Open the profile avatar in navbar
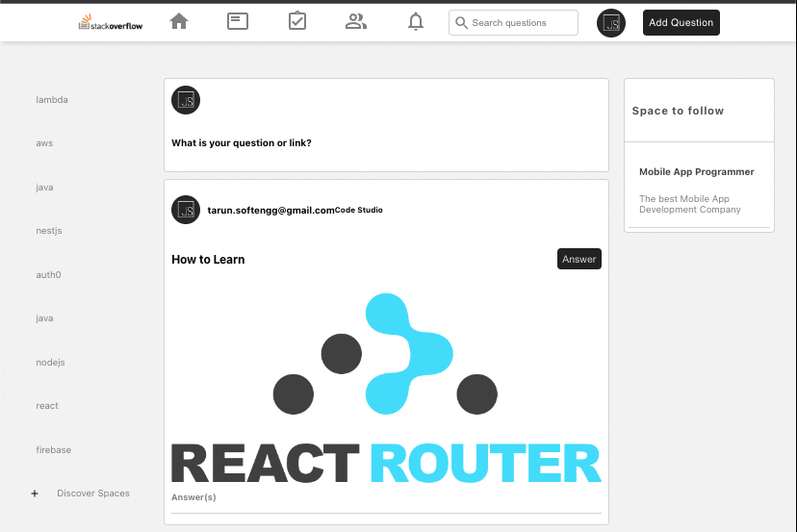797x532 pixels. (x=611, y=23)
